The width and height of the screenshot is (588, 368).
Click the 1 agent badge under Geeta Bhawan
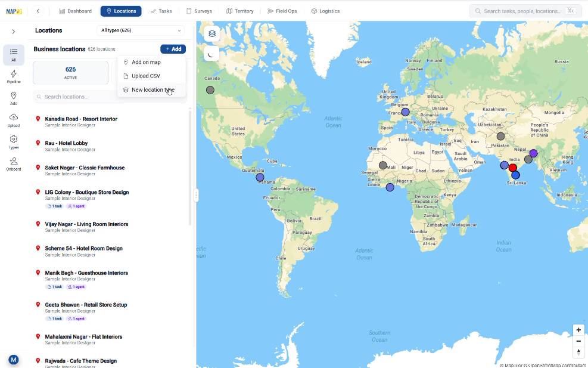click(x=76, y=319)
